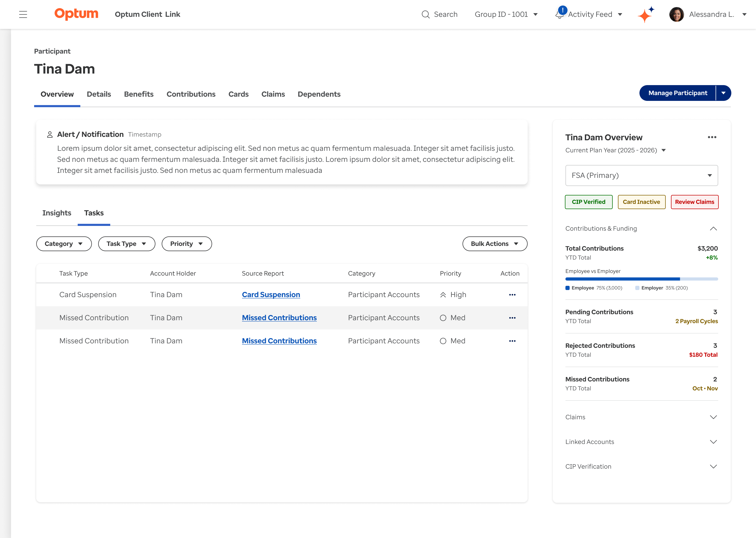This screenshot has width=756, height=538.
Task: Collapse the Contributions & Funding section
Action: click(x=713, y=229)
